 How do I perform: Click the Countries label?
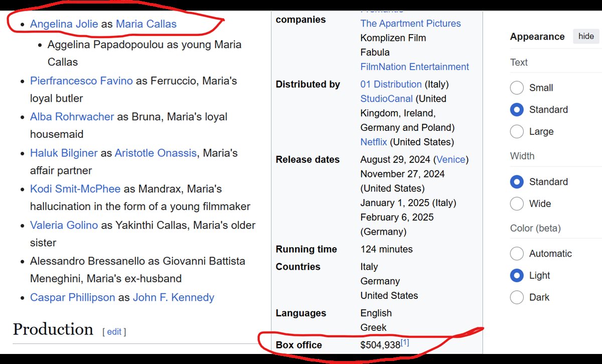(298, 267)
